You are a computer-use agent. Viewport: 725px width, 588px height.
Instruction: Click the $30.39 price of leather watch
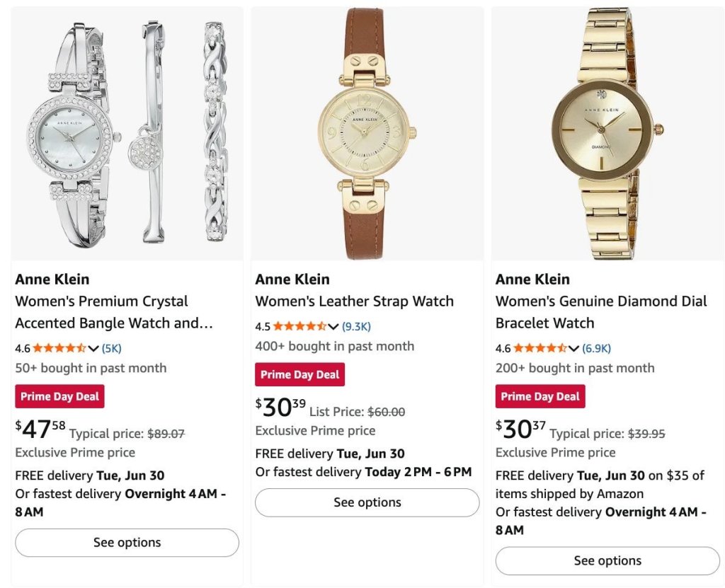[280, 407]
